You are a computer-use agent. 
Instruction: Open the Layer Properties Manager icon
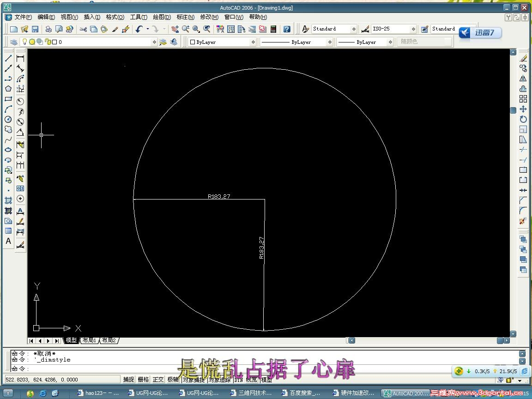click(13, 42)
